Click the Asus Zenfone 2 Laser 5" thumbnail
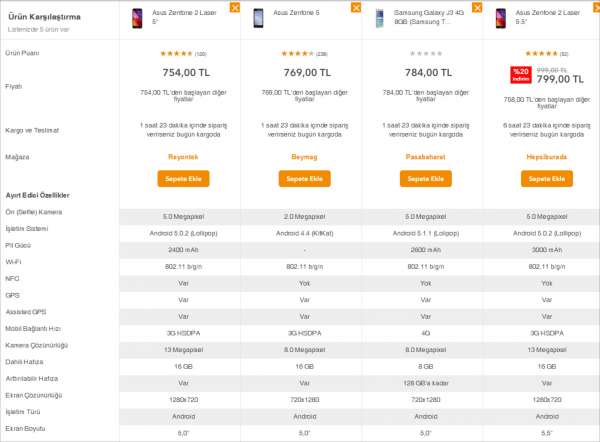This screenshot has width=600, height=442. [x=137, y=18]
